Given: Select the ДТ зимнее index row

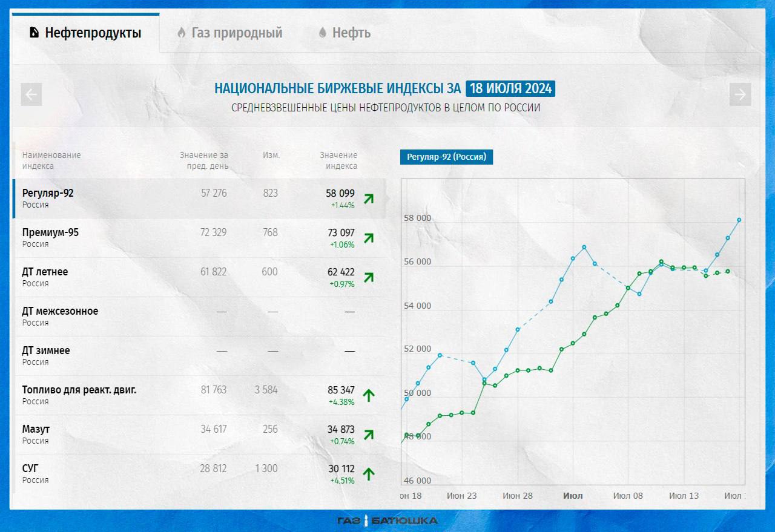Looking at the screenshot, I should [x=199, y=356].
